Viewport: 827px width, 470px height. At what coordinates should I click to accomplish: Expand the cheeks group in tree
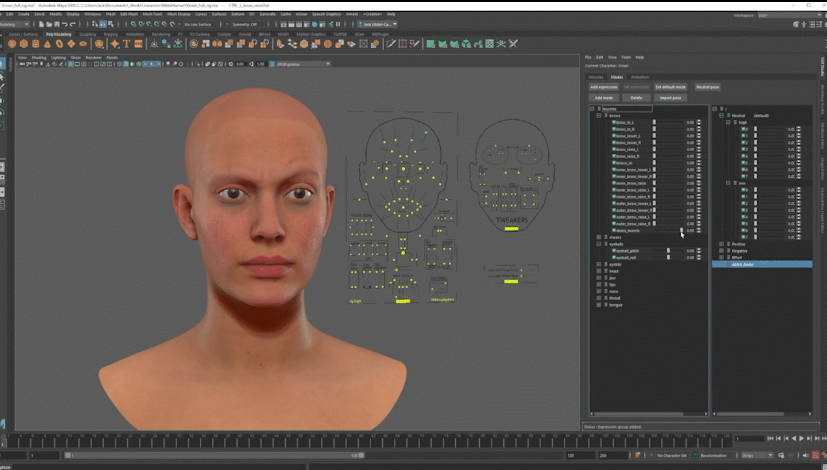tap(599, 237)
